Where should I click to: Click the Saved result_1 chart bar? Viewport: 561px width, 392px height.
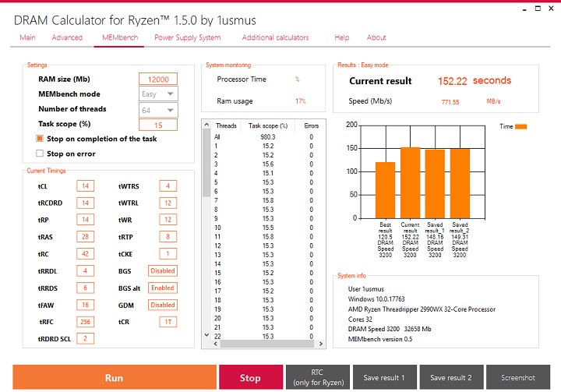pyautogui.click(x=435, y=184)
